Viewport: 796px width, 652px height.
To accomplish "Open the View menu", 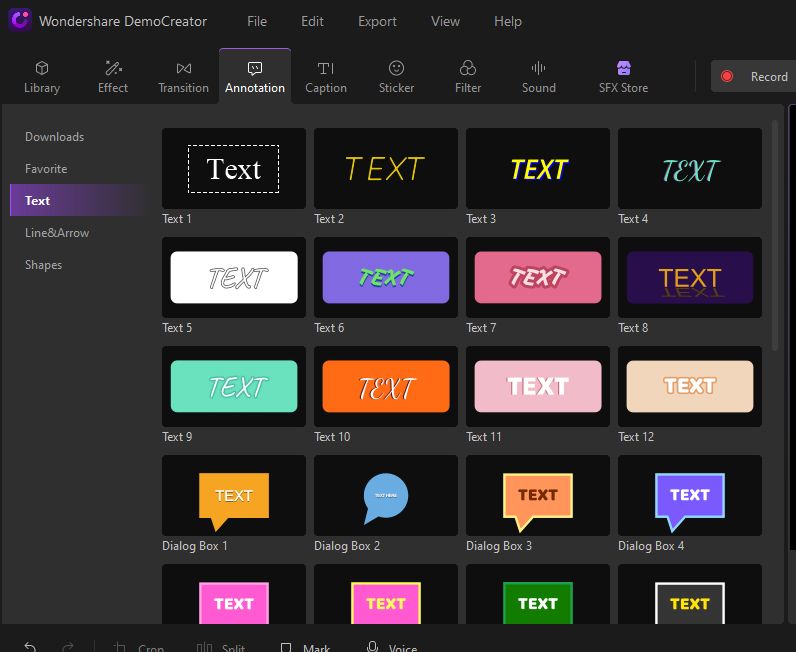I will pos(445,21).
